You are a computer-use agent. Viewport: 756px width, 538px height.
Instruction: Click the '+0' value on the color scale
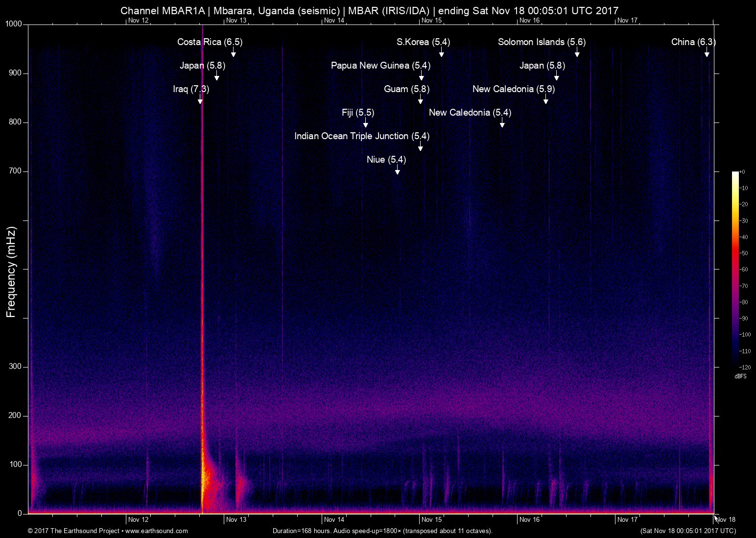[x=742, y=172]
